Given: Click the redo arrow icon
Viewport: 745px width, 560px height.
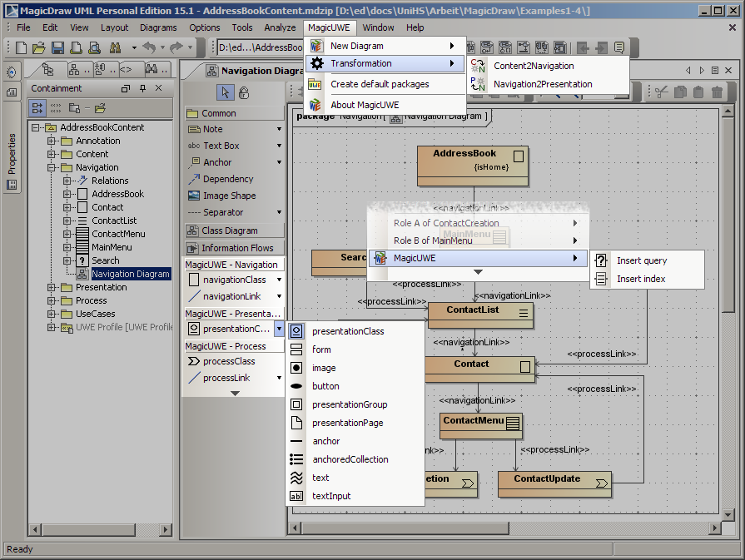Looking at the screenshot, I should pos(176,47).
